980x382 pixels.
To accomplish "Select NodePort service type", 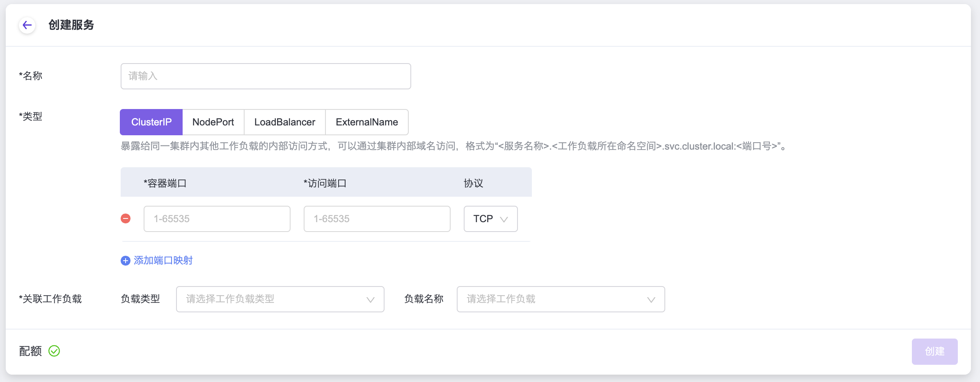I will pos(213,122).
